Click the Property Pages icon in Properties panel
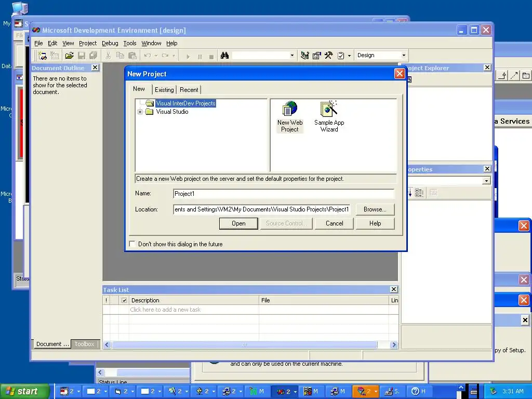 [433, 193]
